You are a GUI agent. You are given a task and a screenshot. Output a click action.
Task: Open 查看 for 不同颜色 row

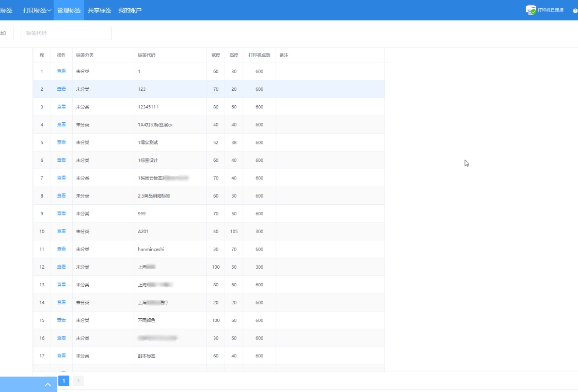pyautogui.click(x=61, y=320)
